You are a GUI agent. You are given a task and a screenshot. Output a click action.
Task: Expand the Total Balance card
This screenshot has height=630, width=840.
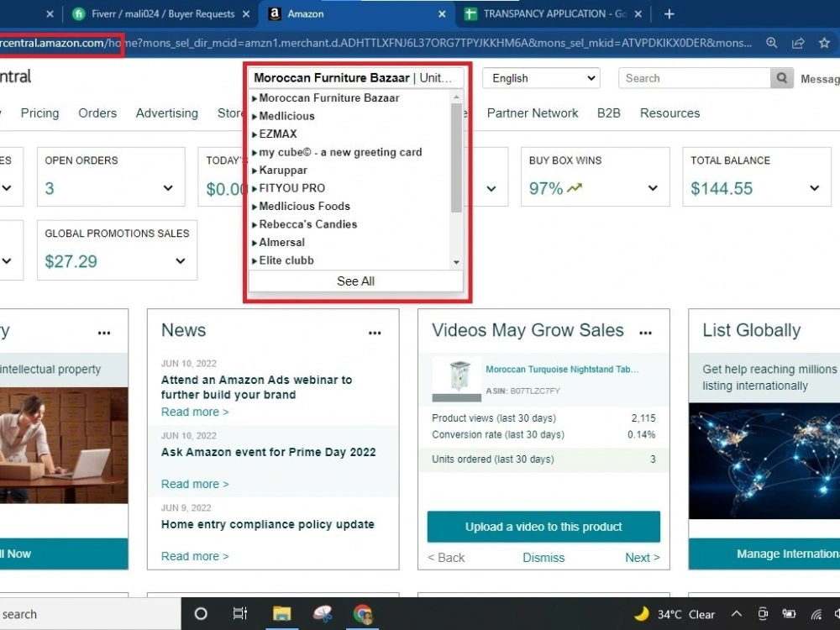814,188
